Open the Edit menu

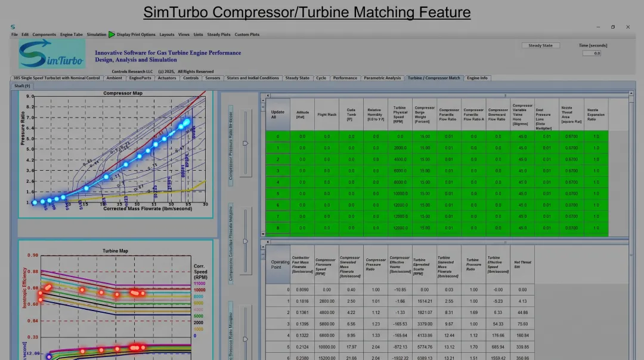point(25,35)
